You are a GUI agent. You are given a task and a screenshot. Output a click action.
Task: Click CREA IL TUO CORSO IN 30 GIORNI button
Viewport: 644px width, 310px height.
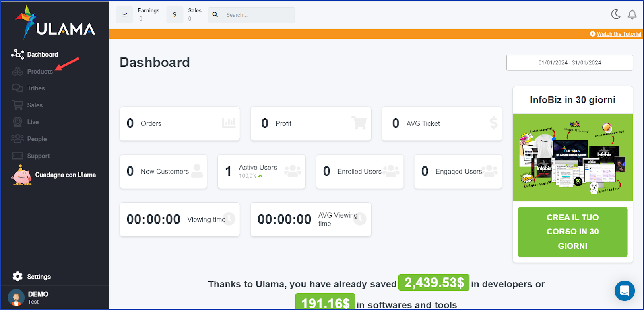(x=572, y=232)
